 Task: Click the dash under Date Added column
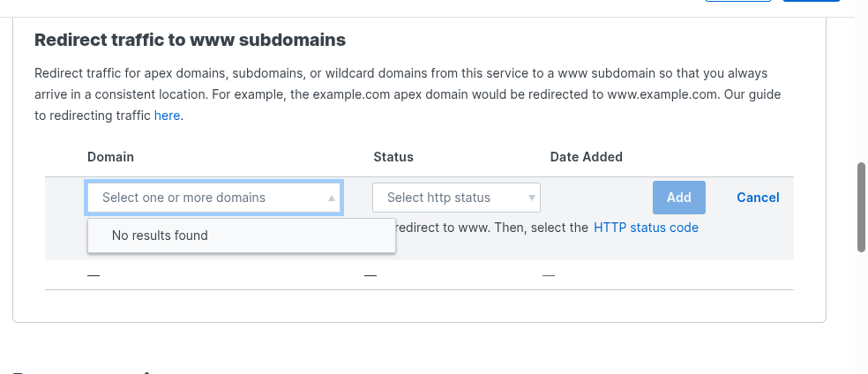pyautogui.click(x=549, y=275)
